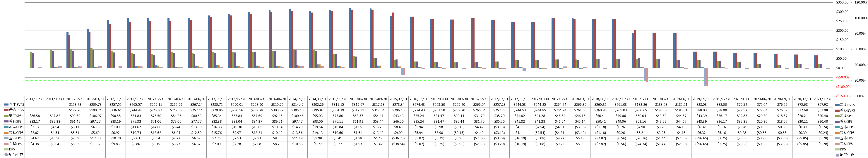
Task: Click the $266.89 cell under 2018/03/31
Action: point(581,105)
